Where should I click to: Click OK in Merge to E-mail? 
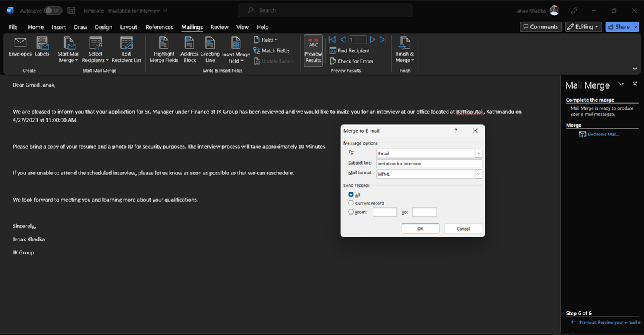(420, 229)
